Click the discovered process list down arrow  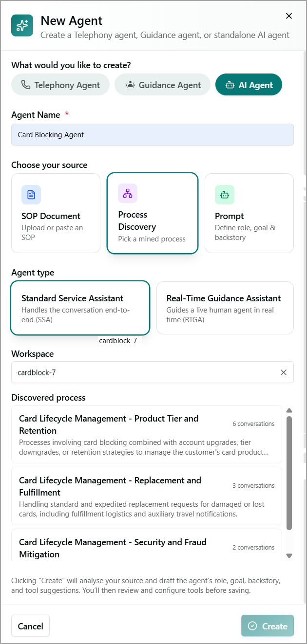pos(289,555)
